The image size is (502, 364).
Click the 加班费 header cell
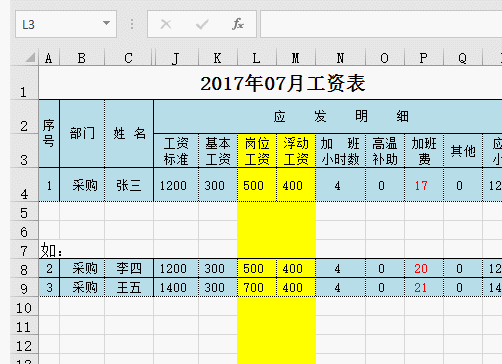(x=424, y=151)
